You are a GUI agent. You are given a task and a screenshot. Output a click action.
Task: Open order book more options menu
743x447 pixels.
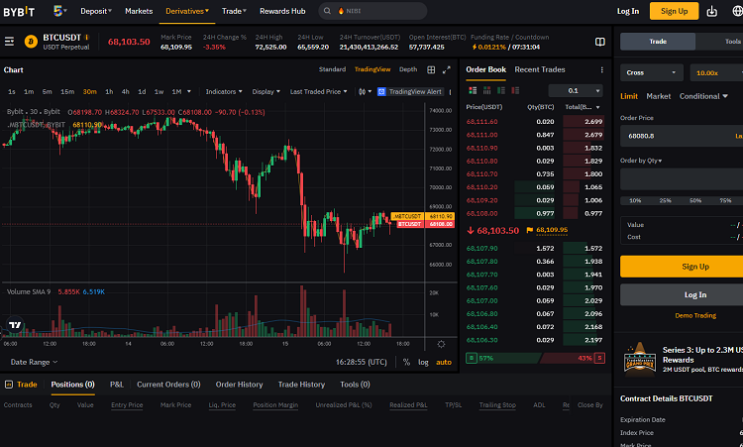602,70
